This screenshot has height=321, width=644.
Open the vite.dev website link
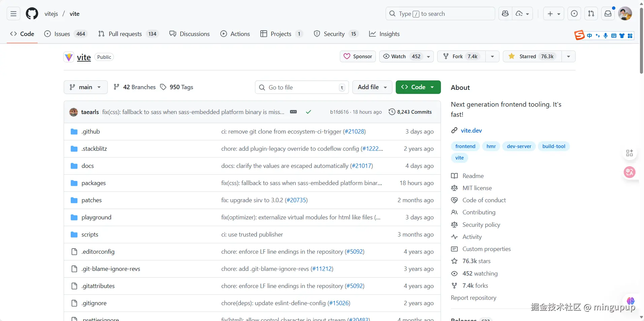coord(471,131)
